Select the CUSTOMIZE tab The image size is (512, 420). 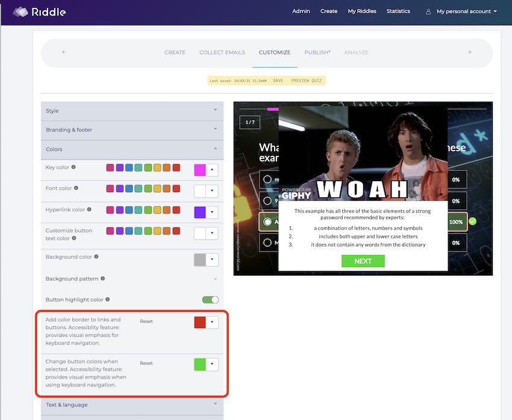click(275, 52)
